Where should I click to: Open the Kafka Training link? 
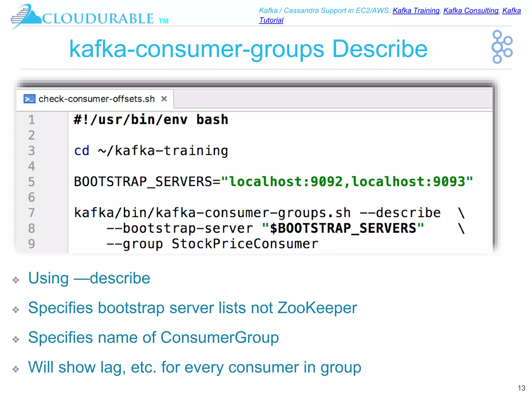click(416, 11)
